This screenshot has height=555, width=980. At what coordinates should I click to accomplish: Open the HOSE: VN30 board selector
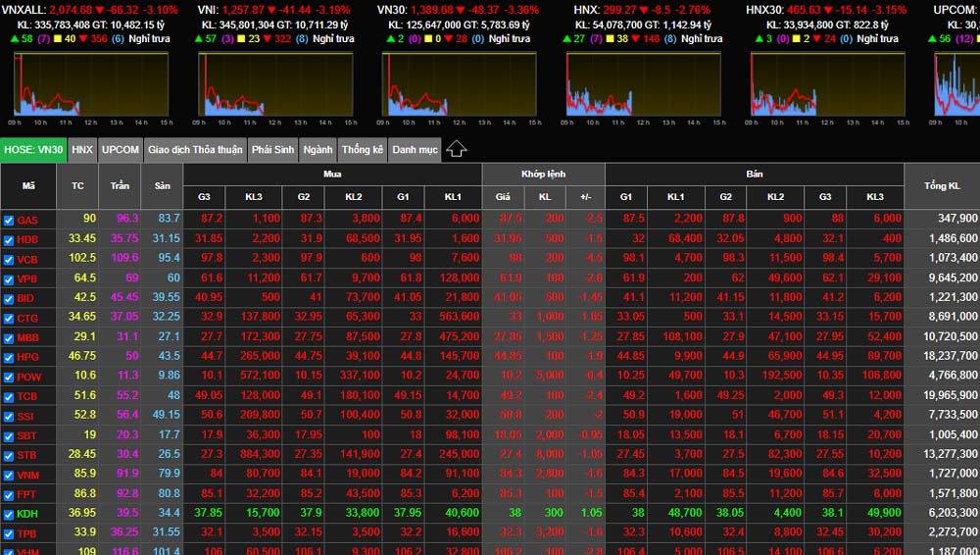33,150
